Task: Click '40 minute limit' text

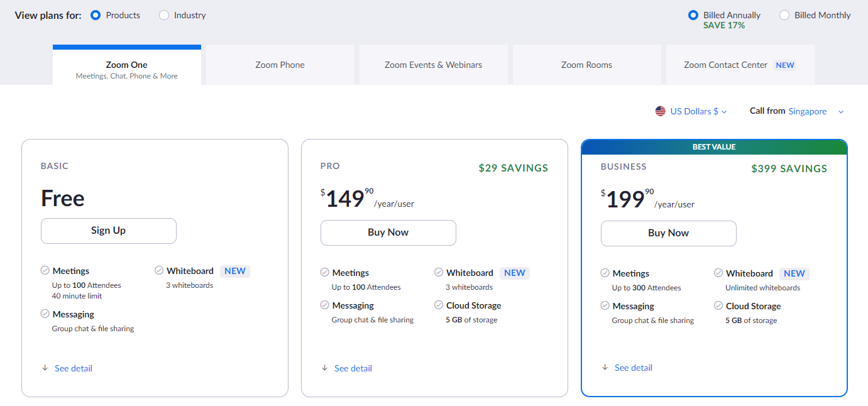Action: pyautogui.click(x=77, y=296)
